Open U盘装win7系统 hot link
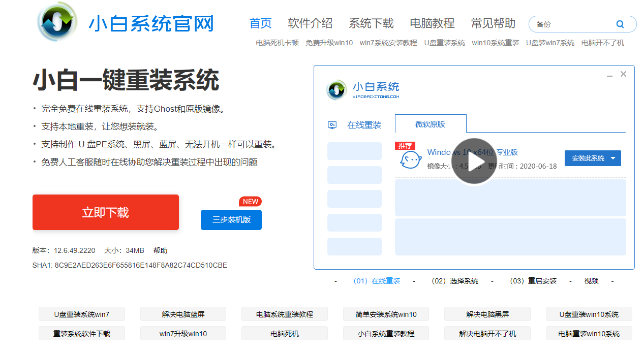 click(x=550, y=43)
